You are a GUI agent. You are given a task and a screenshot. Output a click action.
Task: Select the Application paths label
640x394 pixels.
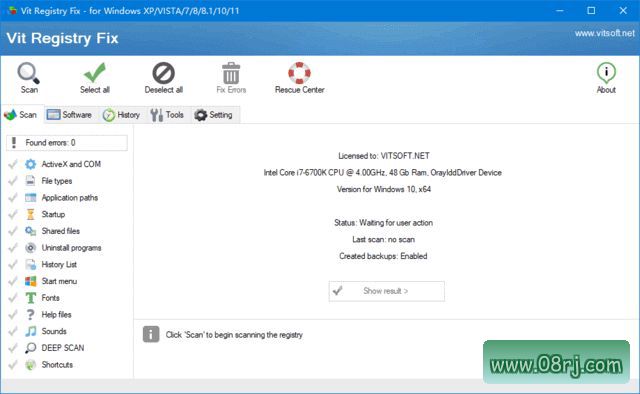click(70, 198)
